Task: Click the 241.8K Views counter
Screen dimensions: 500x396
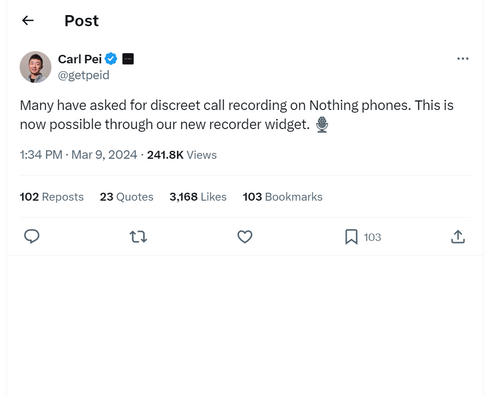Action: pyautogui.click(x=182, y=155)
